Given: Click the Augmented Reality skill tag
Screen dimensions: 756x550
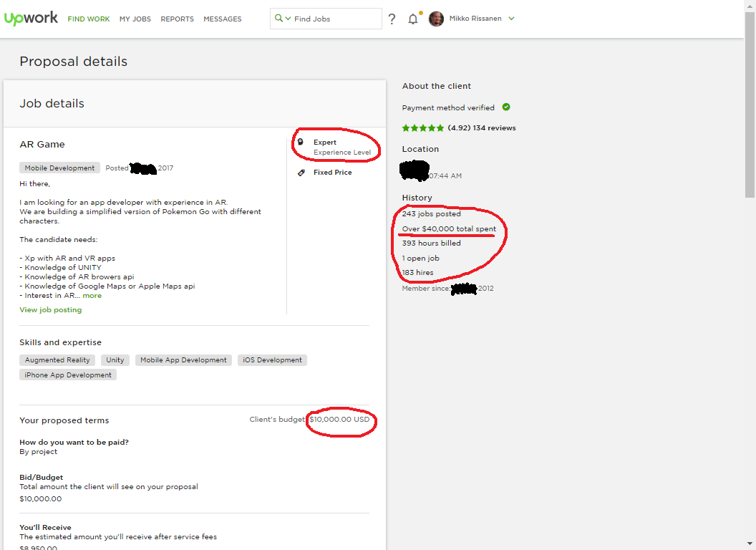Looking at the screenshot, I should point(57,360).
